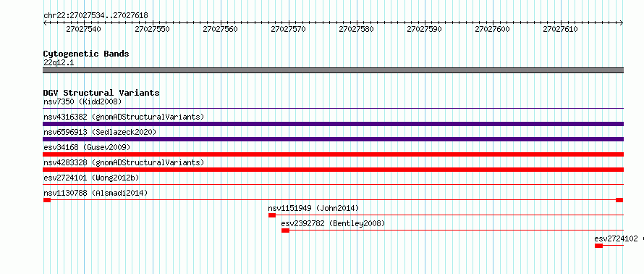Select the thin purple nsv7350 feature line
The width and height of the screenshot is (644, 274).
334,108
